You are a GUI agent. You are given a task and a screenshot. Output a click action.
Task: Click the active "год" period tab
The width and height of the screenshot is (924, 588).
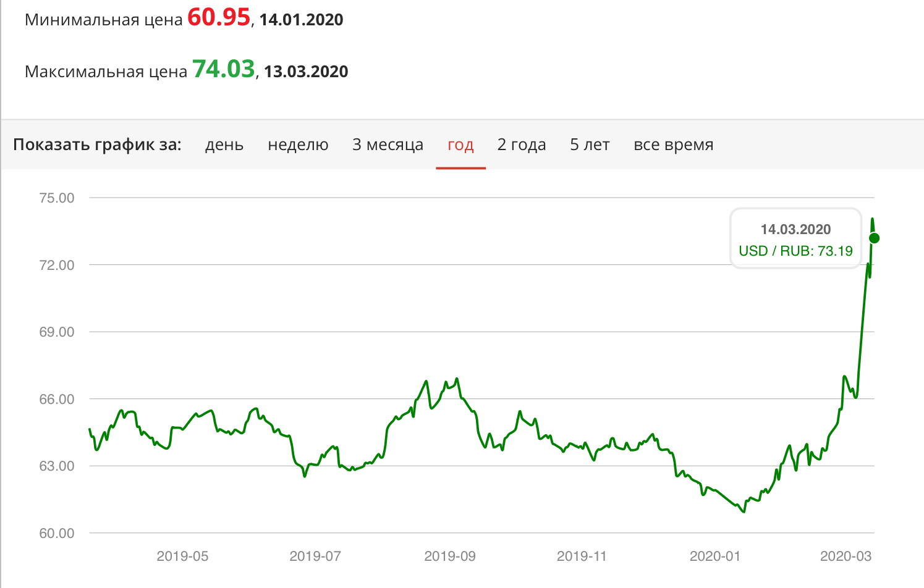(460, 145)
